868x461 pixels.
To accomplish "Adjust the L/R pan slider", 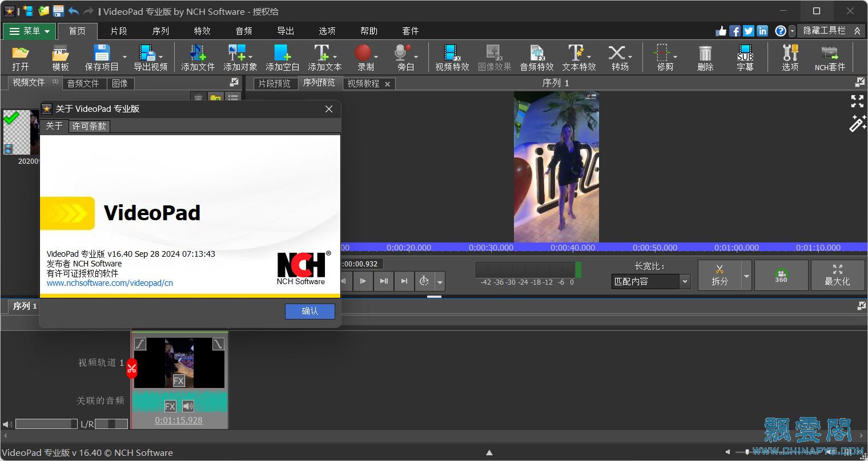I will coord(111,424).
